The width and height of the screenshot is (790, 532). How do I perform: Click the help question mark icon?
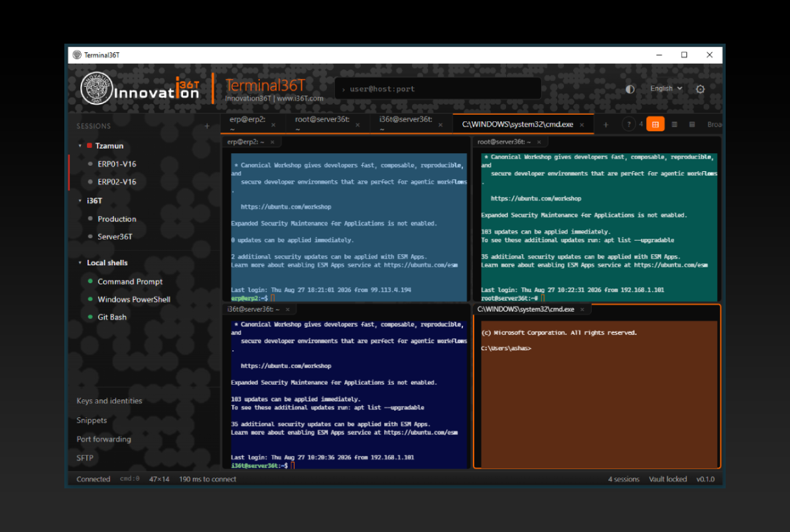tap(628, 125)
